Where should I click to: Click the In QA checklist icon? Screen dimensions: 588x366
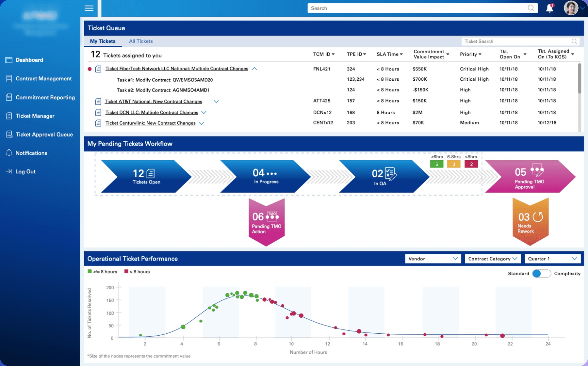(x=390, y=174)
